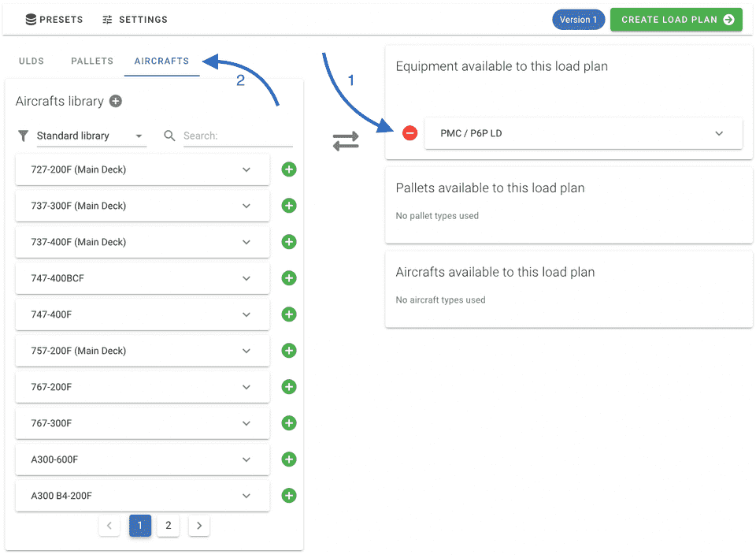Click green plus next to 767-300F
This screenshot has width=756, height=558.
pyautogui.click(x=289, y=423)
